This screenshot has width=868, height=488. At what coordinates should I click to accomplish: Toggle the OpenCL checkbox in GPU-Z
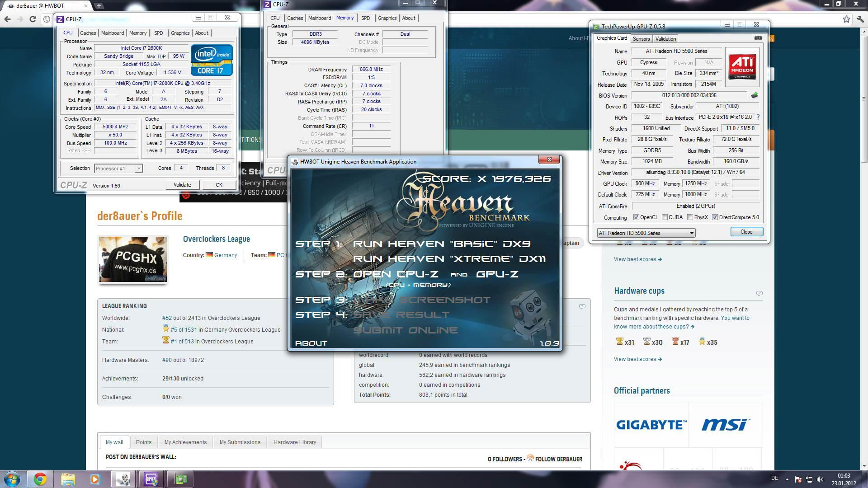click(x=636, y=217)
